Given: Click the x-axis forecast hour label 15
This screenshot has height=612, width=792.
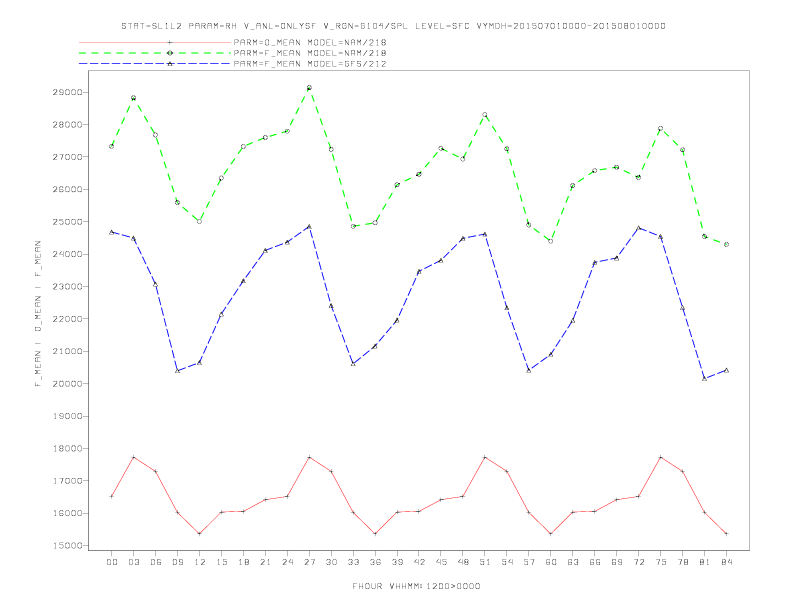Looking at the screenshot, I should click(221, 562).
